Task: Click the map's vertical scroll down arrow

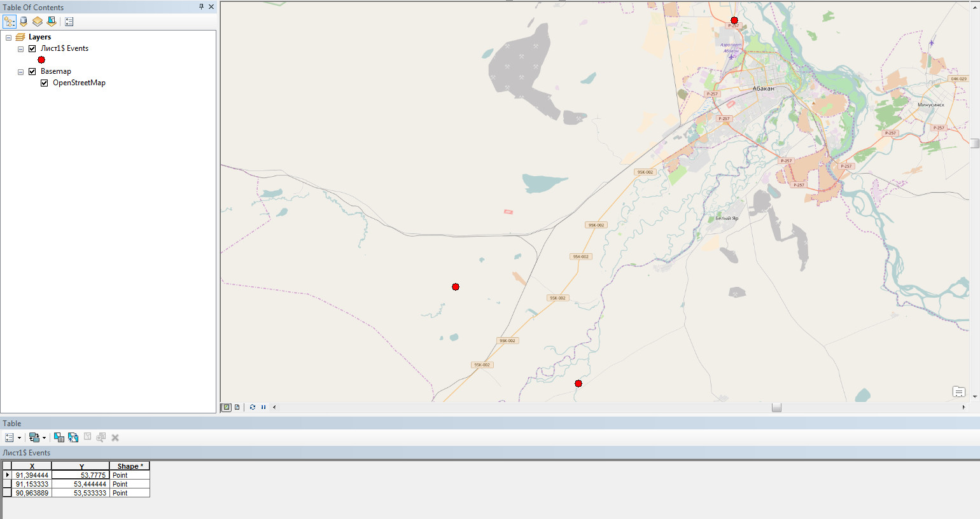Action: pos(975,396)
